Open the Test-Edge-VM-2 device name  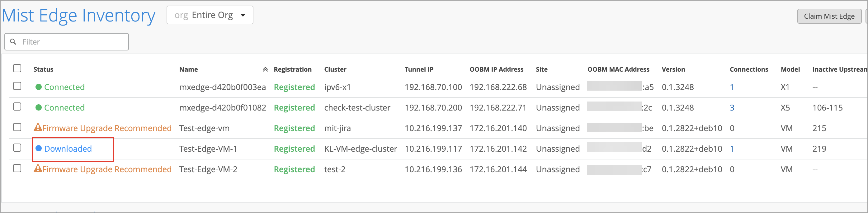tap(208, 169)
